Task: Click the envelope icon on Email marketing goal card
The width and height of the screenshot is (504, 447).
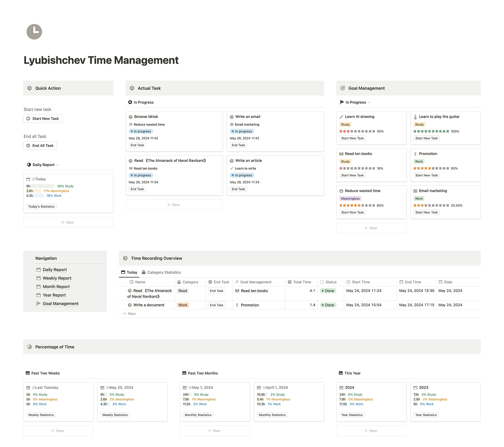Action: coord(415,191)
